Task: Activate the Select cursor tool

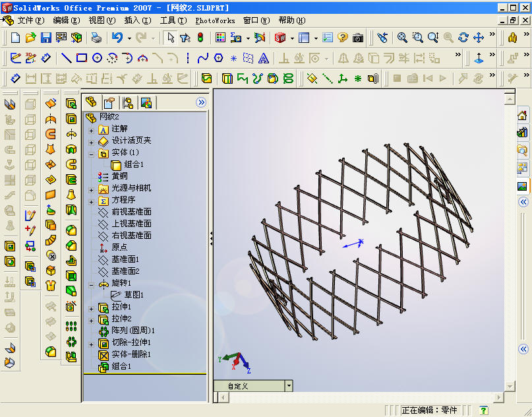Action: [171, 38]
